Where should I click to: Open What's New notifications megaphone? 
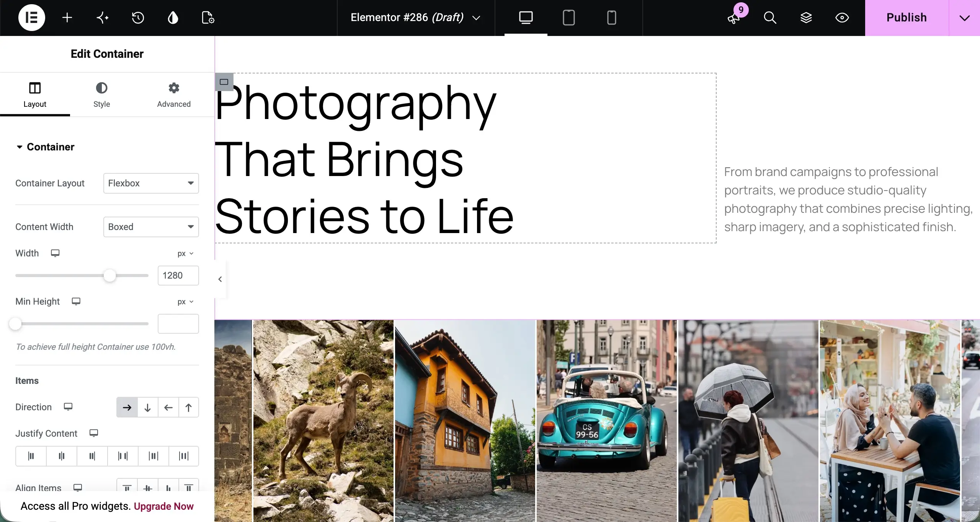tap(734, 18)
